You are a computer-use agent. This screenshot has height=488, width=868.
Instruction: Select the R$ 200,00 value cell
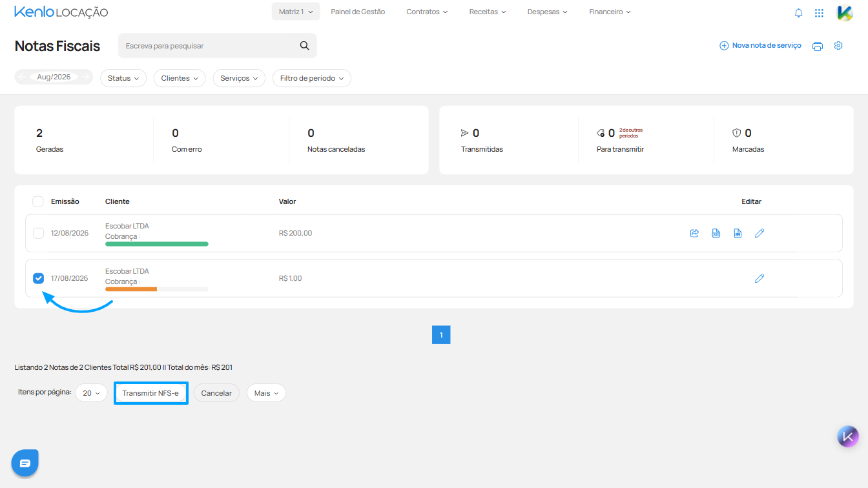(x=295, y=233)
